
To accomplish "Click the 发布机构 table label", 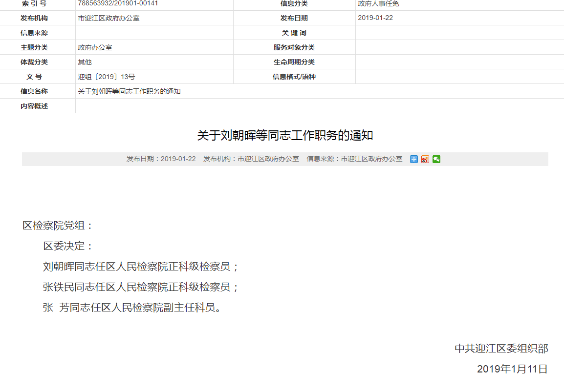I will [34, 19].
